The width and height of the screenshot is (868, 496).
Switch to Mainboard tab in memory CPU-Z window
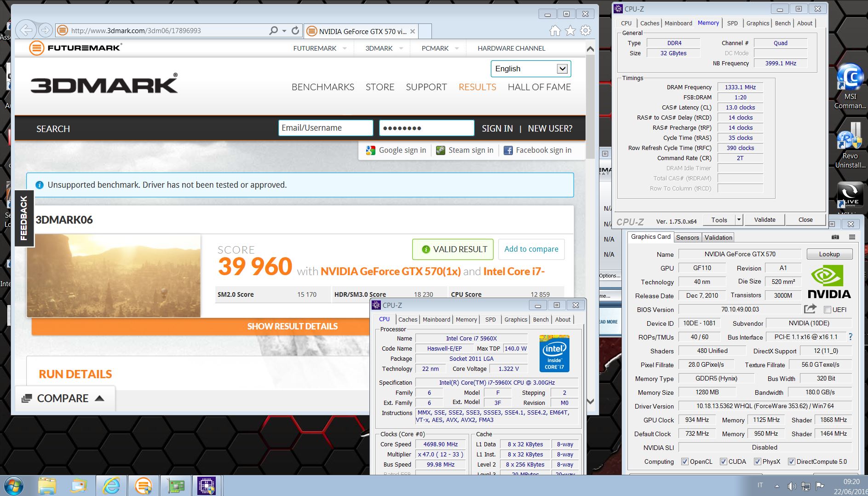coord(678,23)
